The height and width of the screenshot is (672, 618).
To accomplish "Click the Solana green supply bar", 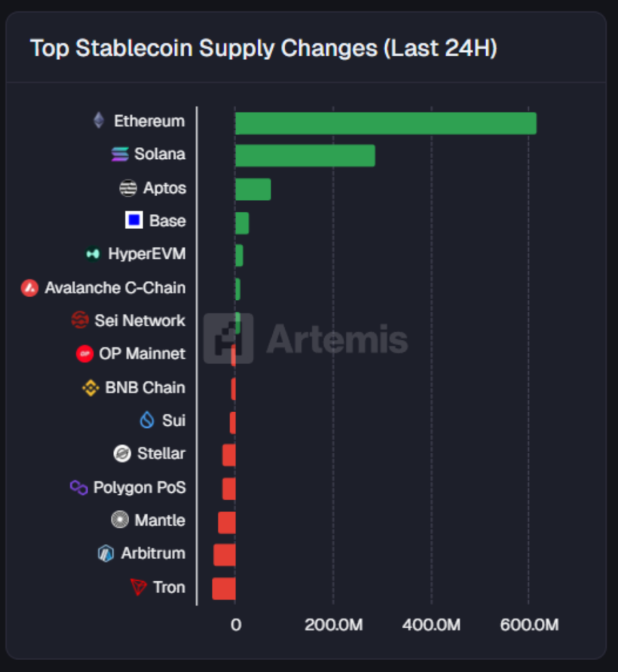I will [305, 156].
